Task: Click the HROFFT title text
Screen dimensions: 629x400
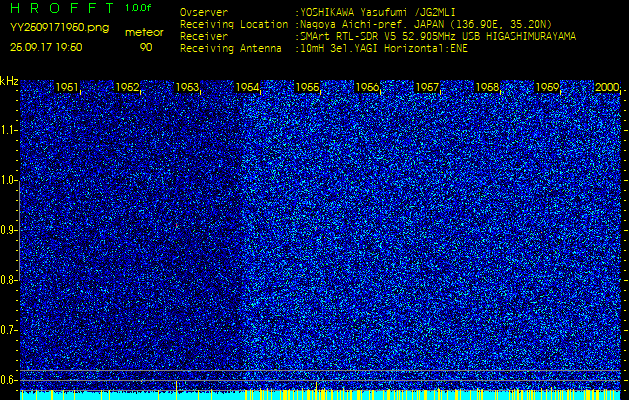Action: pos(62,8)
